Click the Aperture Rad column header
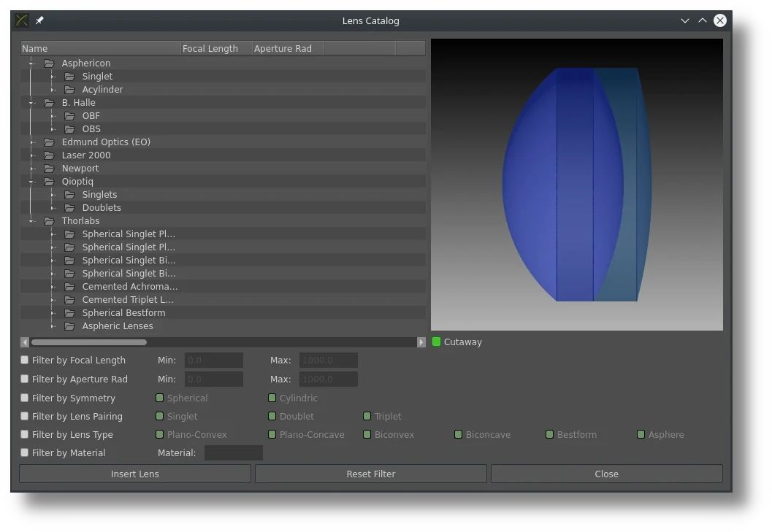The width and height of the screenshot is (772, 532). pyautogui.click(x=287, y=48)
